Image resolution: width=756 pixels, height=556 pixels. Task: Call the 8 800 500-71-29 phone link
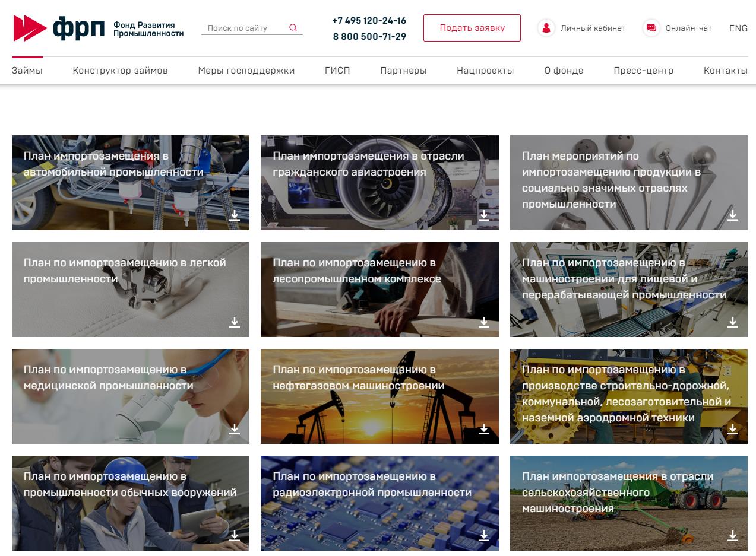click(x=369, y=37)
